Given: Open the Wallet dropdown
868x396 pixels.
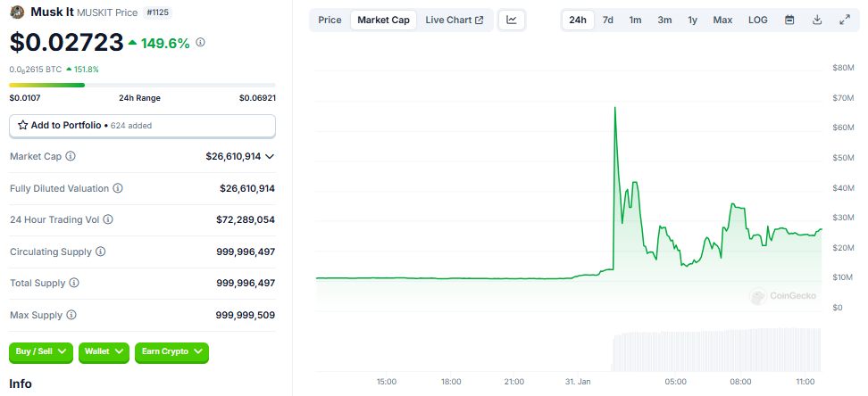Looking at the screenshot, I should 104,351.
